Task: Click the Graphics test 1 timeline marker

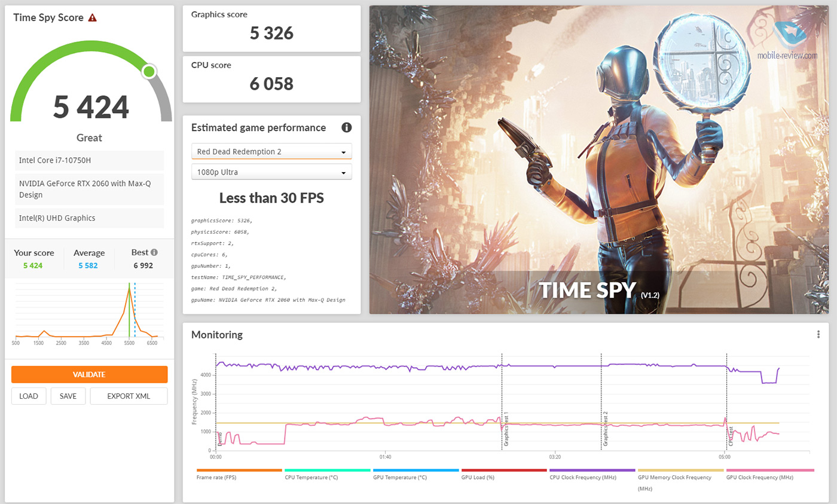Action: pos(506,429)
